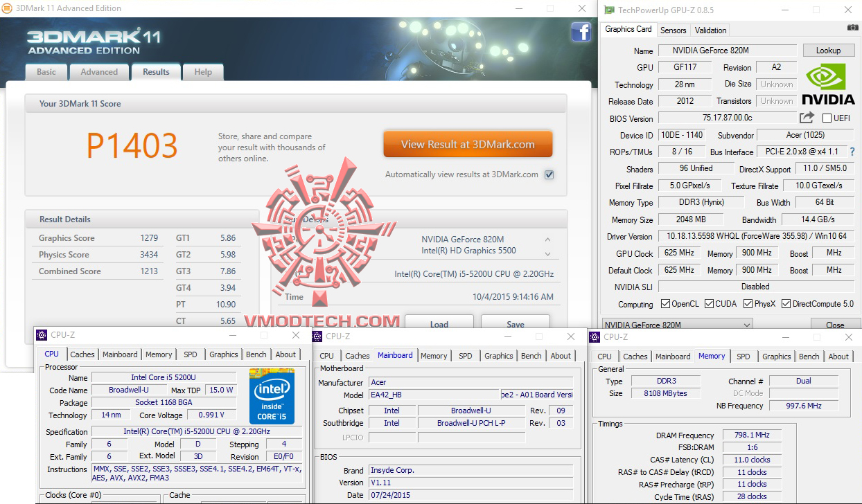Click the P1403 score text

click(x=132, y=145)
